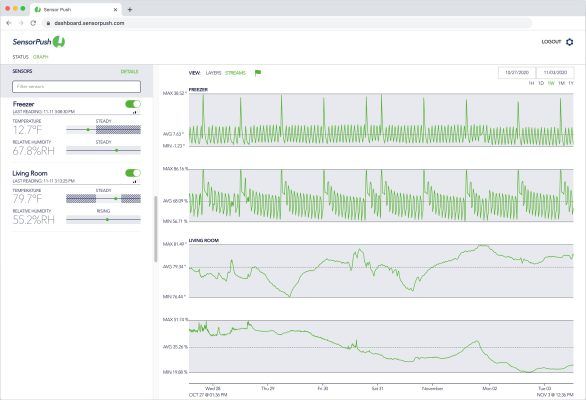Click the Freezer sensor name
Screen dimensions: 586x400
(24, 104)
